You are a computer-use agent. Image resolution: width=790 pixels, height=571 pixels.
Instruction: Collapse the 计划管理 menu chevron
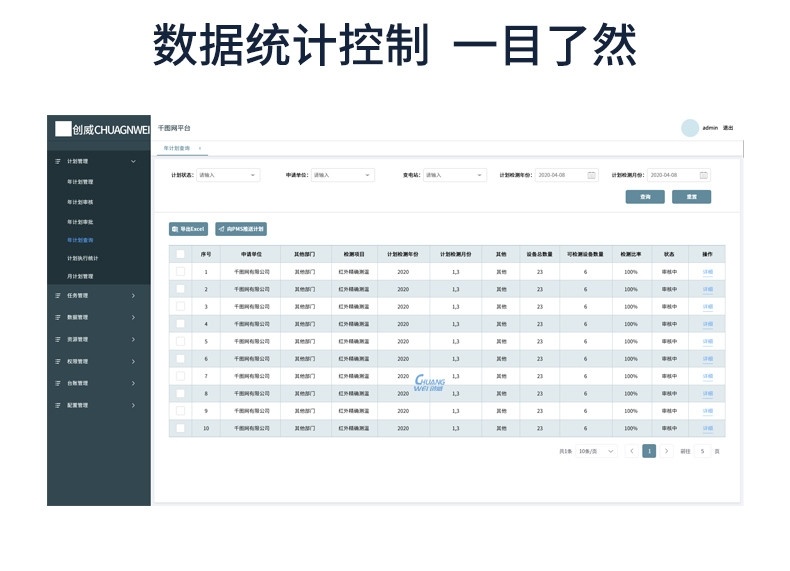click(134, 161)
